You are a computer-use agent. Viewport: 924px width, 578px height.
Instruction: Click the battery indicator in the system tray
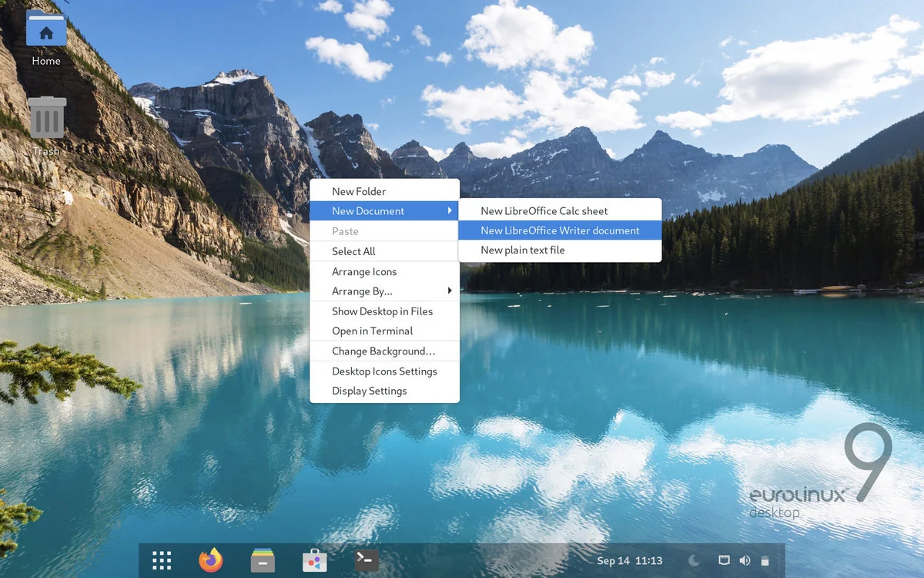(765, 560)
